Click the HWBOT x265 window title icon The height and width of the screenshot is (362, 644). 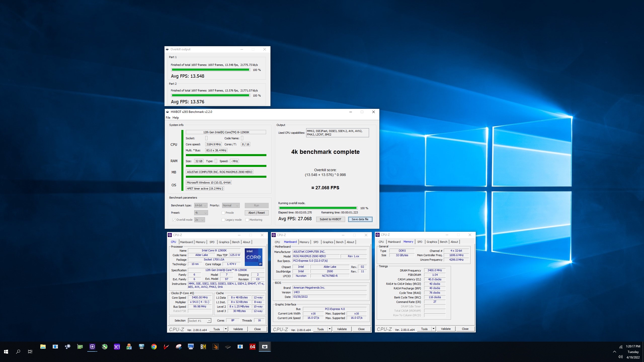coord(168,112)
